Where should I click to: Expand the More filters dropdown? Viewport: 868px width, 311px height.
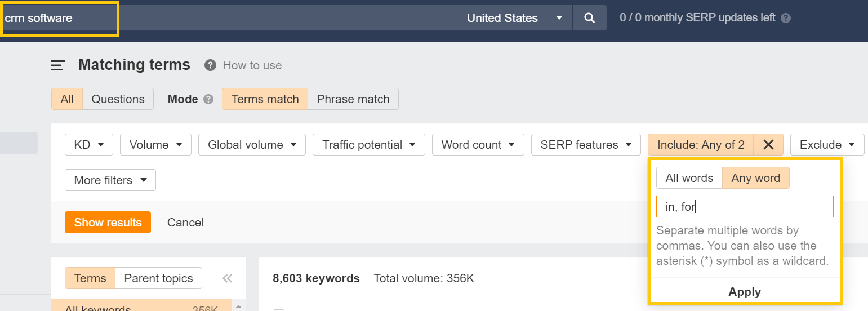[110, 180]
